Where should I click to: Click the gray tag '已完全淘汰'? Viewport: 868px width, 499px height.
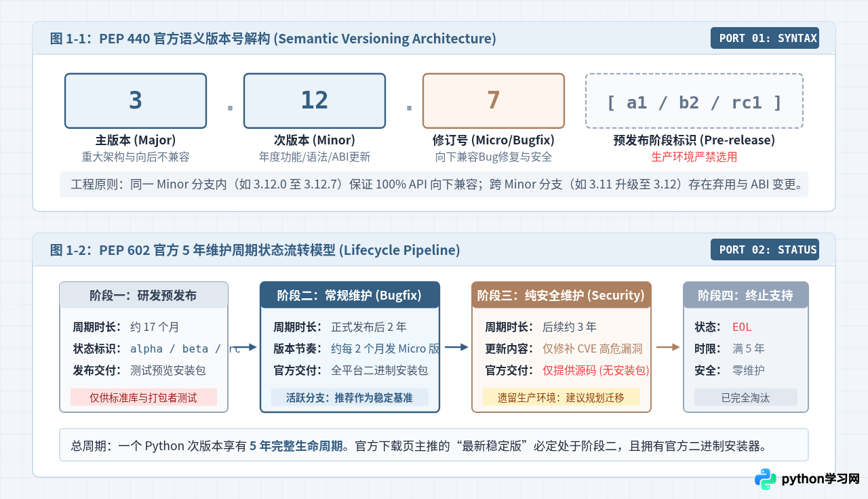pyautogui.click(x=746, y=397)
